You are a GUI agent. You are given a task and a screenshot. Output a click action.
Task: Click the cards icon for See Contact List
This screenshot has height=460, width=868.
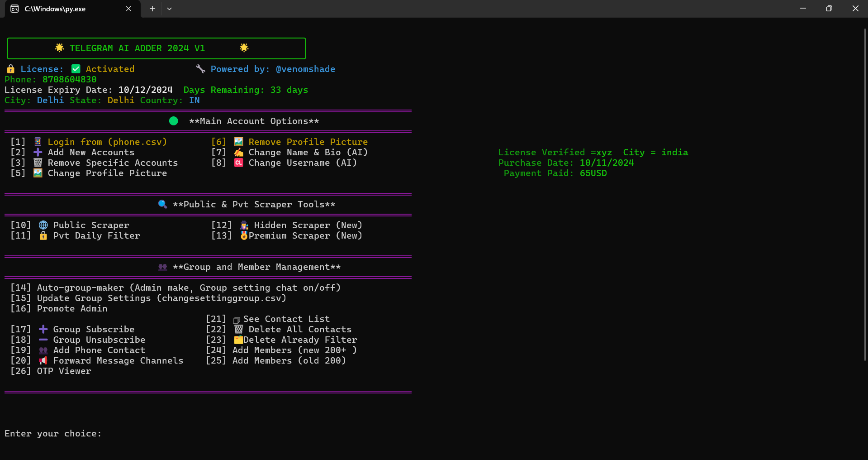pos(237,320)
